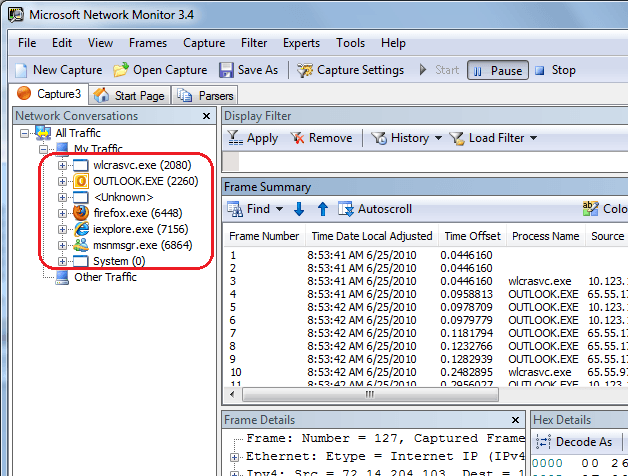Expand the firefox.exe (6448) tree node
This screenshot has height=476, width=628.
[63, 213]
